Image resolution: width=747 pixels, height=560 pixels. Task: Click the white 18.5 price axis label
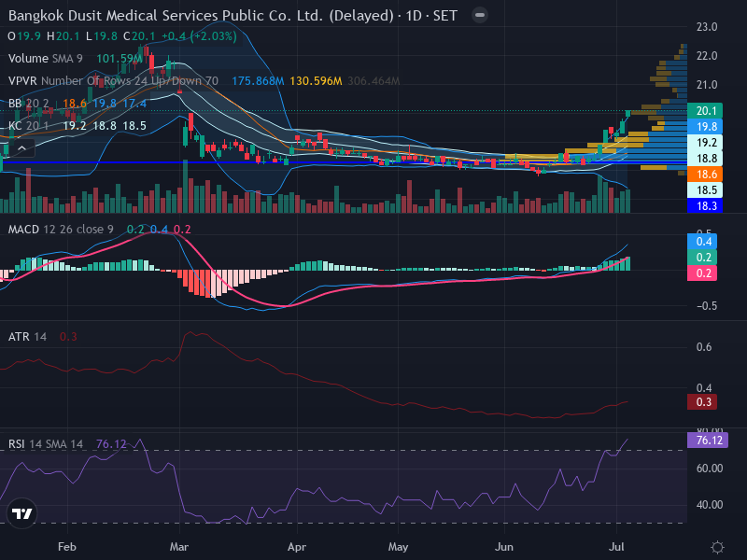pyautogui.click(x=705, y=190)
